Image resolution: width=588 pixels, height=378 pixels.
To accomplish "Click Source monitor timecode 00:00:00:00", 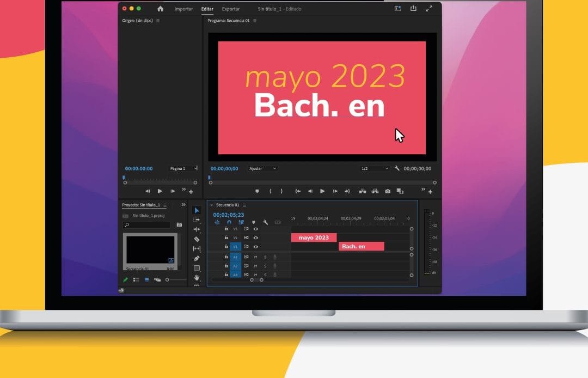I will coord(139,169).
